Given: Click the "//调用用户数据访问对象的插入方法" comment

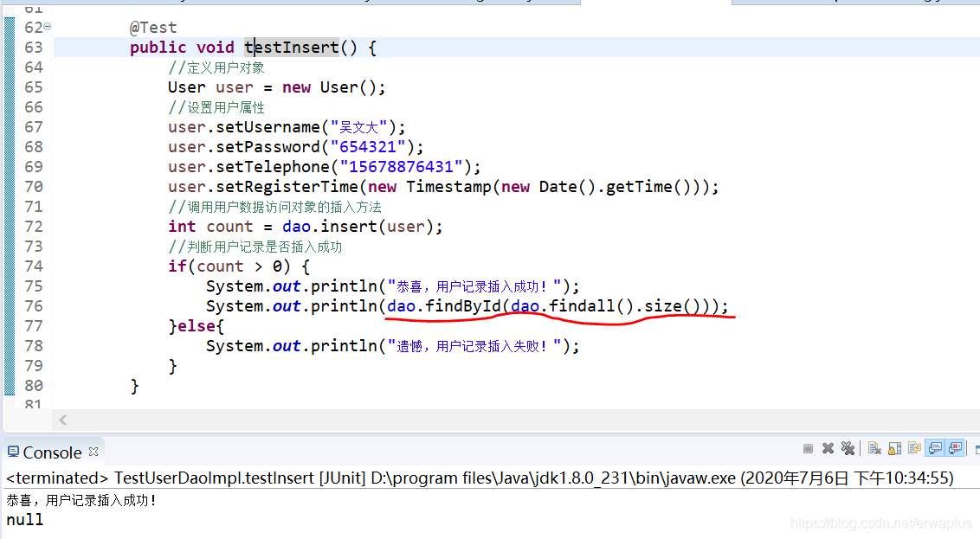Looking at the screenshot, I should 274,207.
